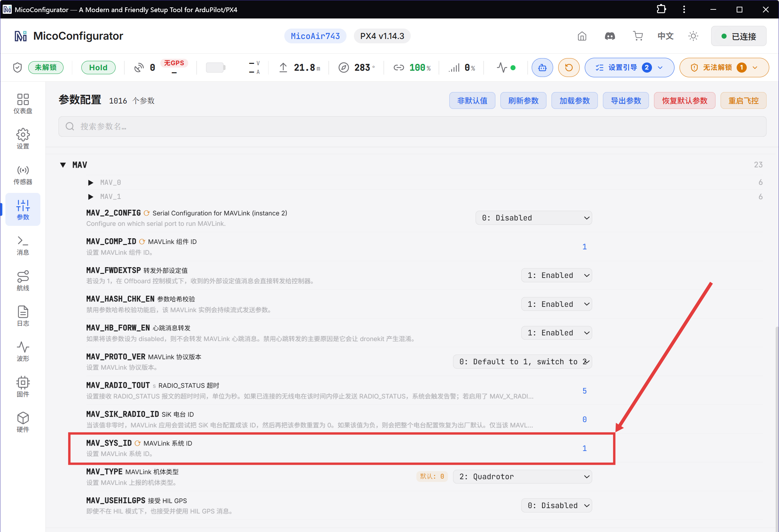This screenshot has width=779, height=532.
Task: Open the MAV_PROTO_VER dropdown
Action: click(x=522, y=362)
